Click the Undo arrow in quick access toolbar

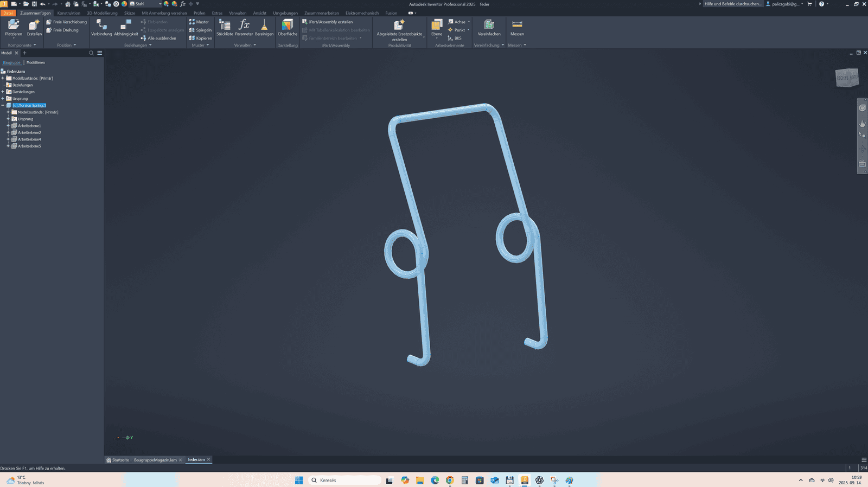pos(42,4)
